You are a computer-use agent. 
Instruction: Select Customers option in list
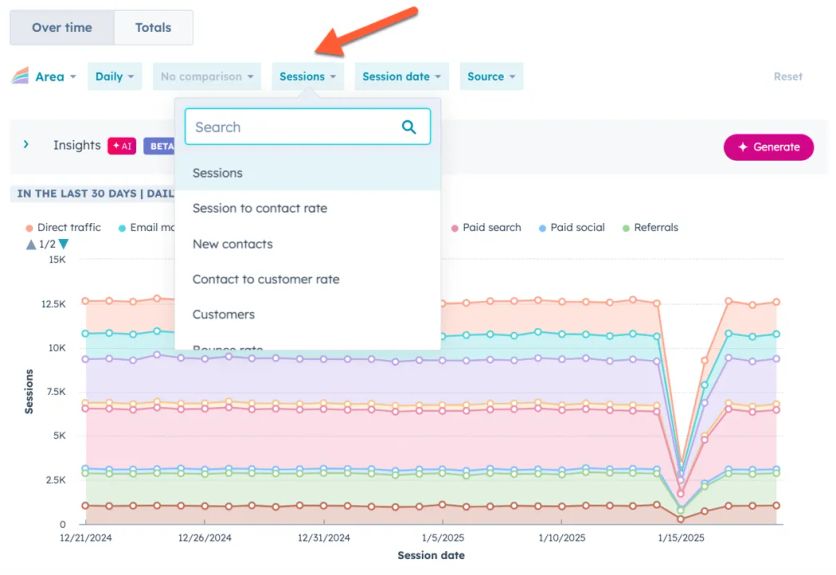click(308, 314)
